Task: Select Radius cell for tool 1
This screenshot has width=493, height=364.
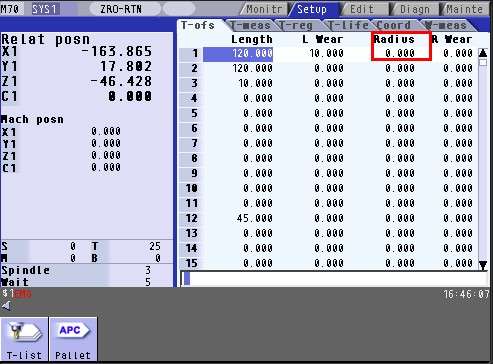Action: click(400, 53)
